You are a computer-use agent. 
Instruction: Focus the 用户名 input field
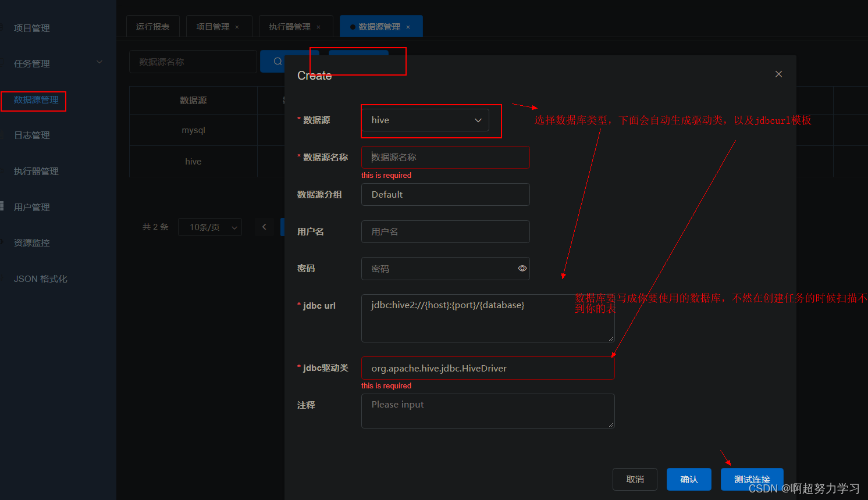pyautogui.click(x=445, y=231)
